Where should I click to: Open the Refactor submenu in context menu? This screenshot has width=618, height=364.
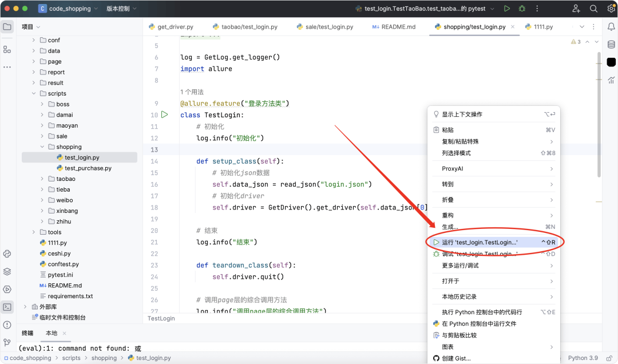(494, 215)
